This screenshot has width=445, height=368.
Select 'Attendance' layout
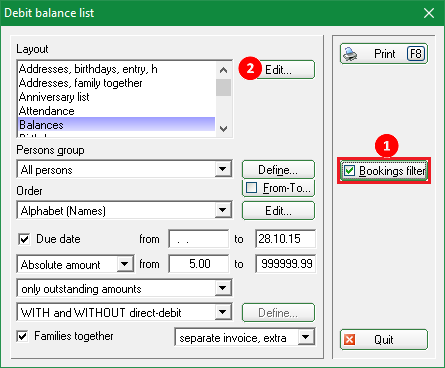click(x=117, y=111)
